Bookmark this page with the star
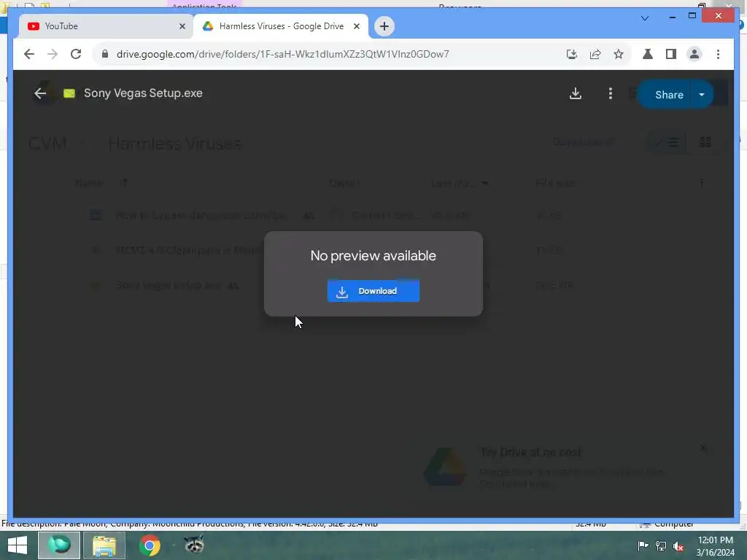The width and height of the screenshot is (747, 560). click(619, 54)
